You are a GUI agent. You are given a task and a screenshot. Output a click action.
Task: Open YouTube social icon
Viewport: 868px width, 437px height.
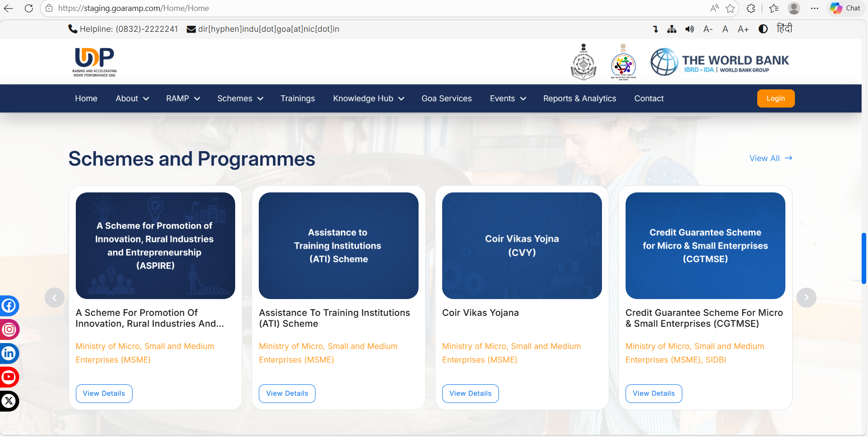click(x=9, y=377)
